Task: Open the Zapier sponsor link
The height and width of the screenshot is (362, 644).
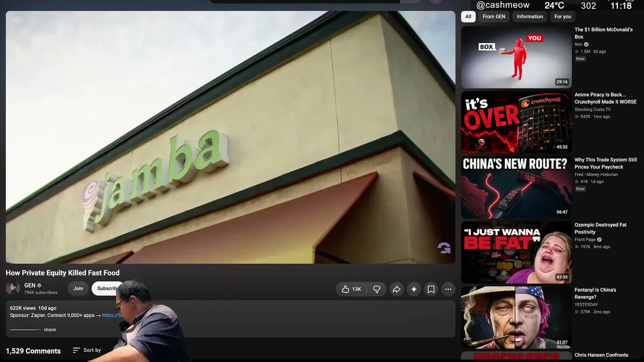Action: click(x=112, y=315)
